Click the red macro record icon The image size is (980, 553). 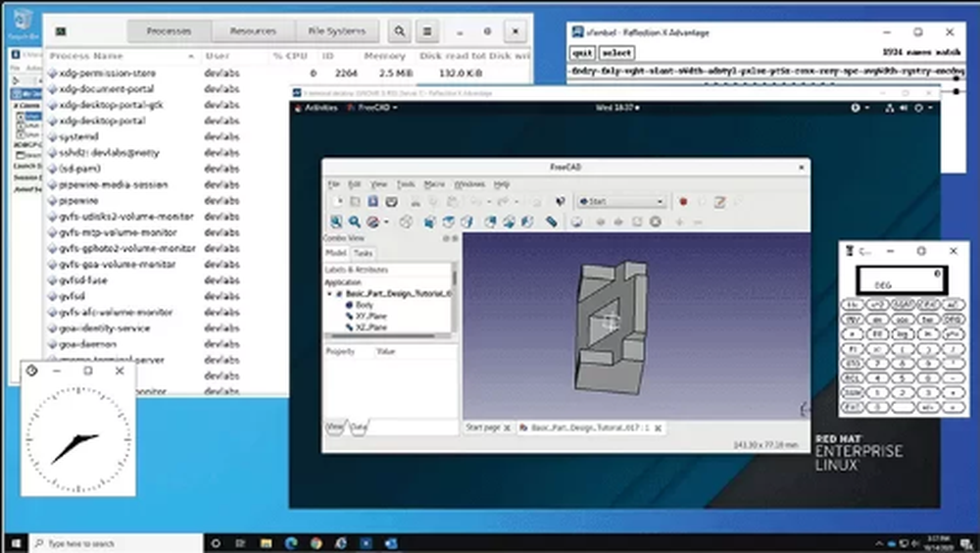(683, 201)
